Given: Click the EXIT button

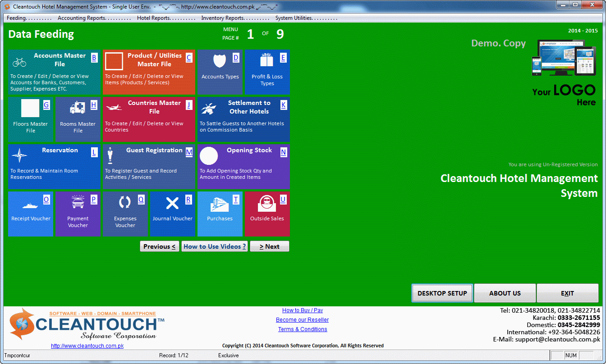Looking at the screenshot, I should pyautogui.click(x=568, y=293).
